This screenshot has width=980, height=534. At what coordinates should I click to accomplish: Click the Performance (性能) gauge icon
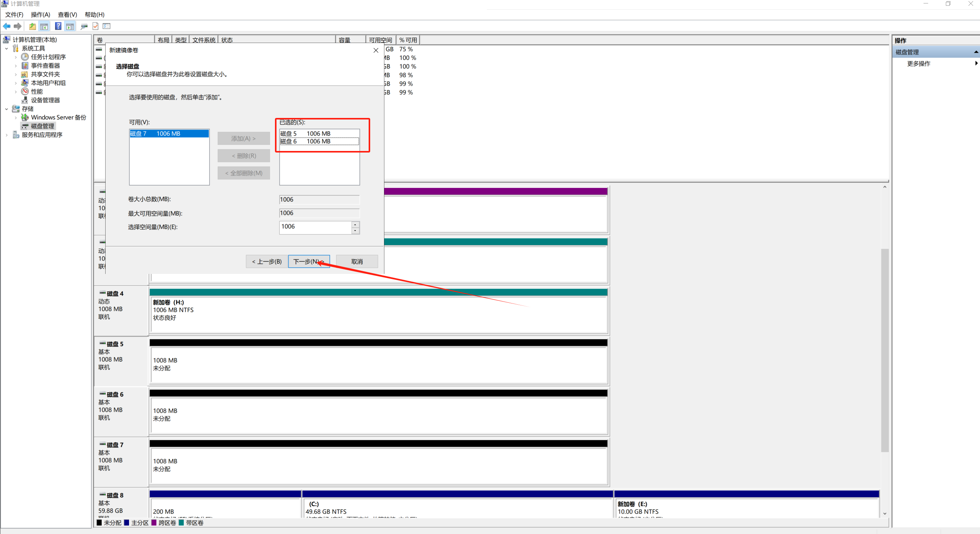pyautogui.click(x=25, y=91)
